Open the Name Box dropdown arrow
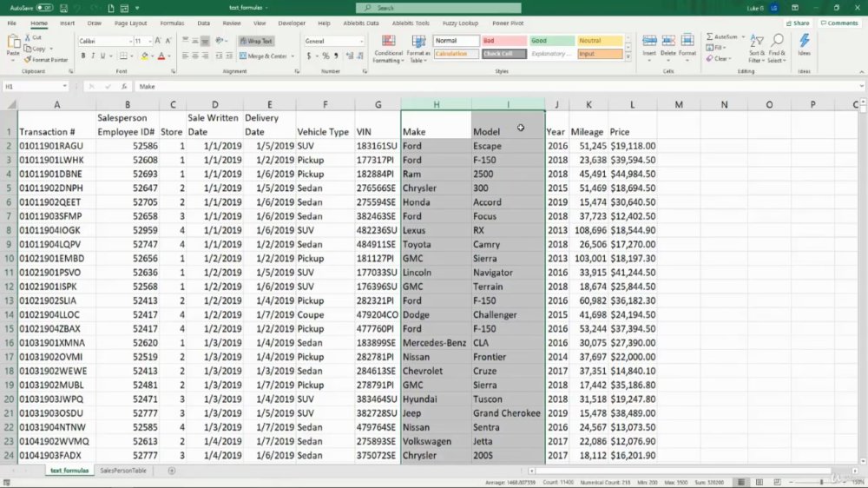 [65, 87]
